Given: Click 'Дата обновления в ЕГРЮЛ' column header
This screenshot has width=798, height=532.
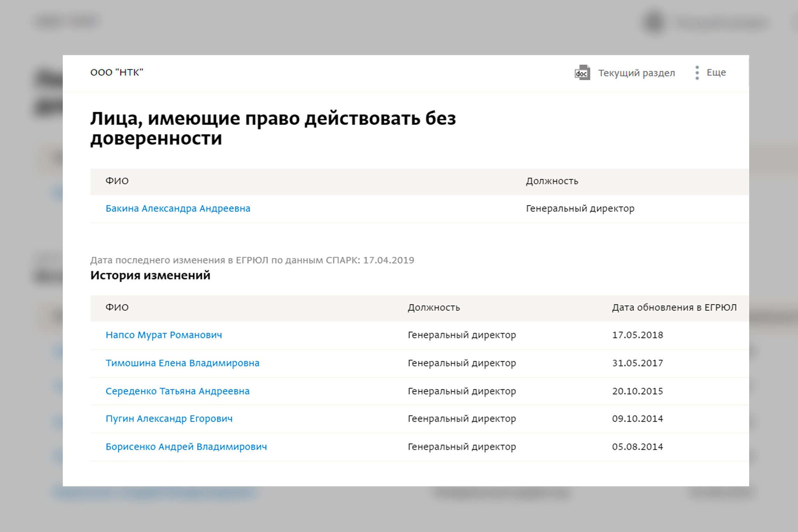Looking at the screenshot, I should pyautogui.click(x=674, y=308).
